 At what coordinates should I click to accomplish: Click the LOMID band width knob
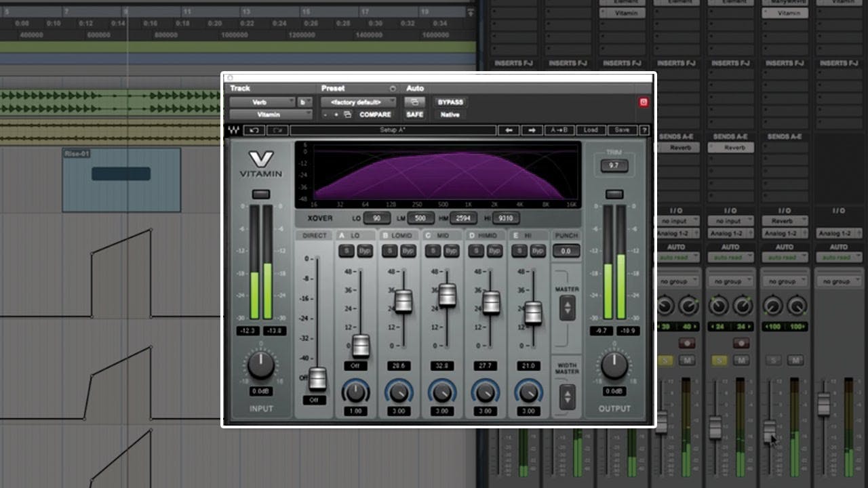click(399, 391)
